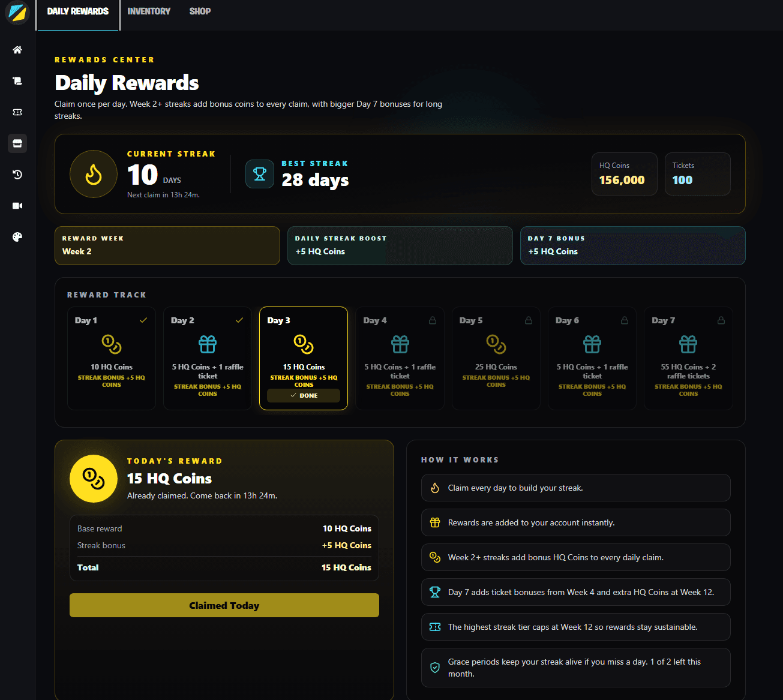Click coins icon beside 'Week 2+ streaks' row
The height and width of the screenshot is (700, 783).
click(x=435, y=558)
